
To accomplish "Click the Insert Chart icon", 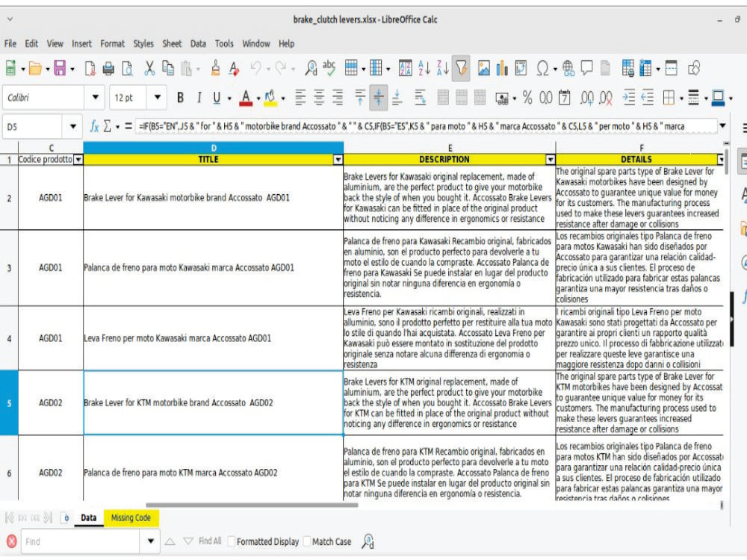I will (x=502, y=68).
